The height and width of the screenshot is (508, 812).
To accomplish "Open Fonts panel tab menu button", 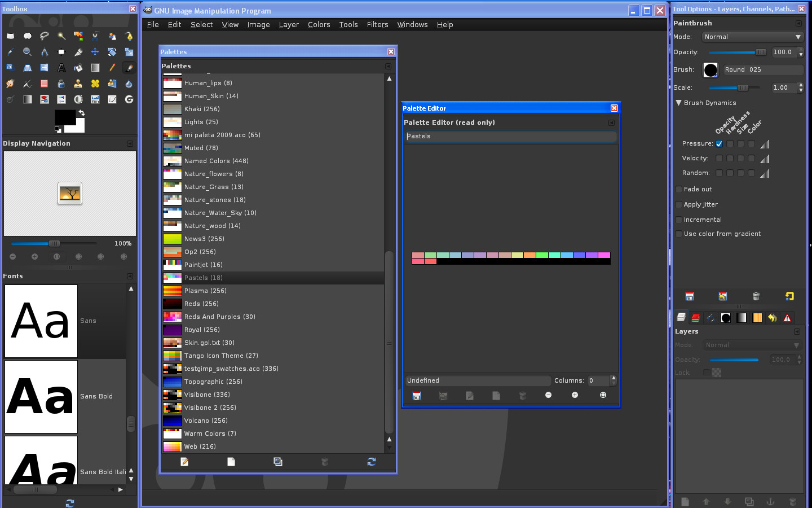I will click(130, 276).
